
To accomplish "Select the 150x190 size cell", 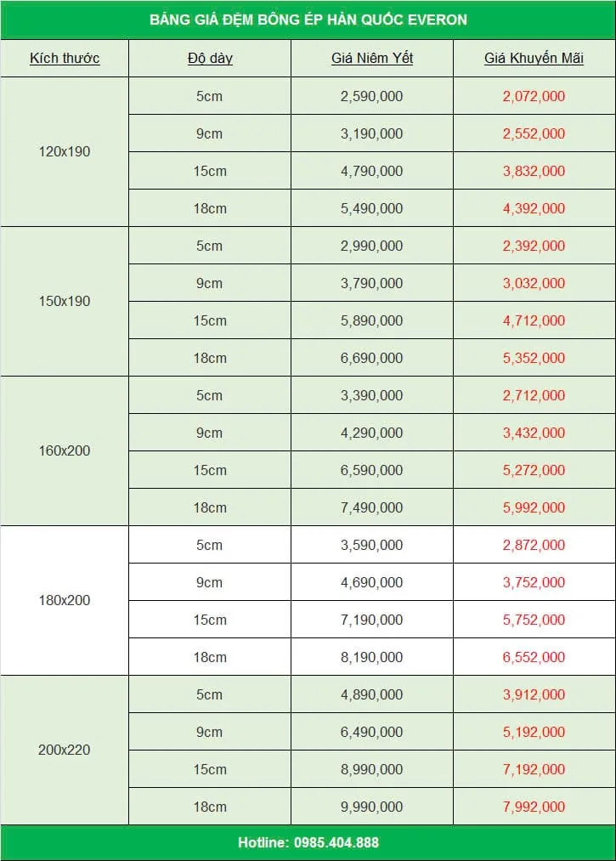I will click(65, 301).
